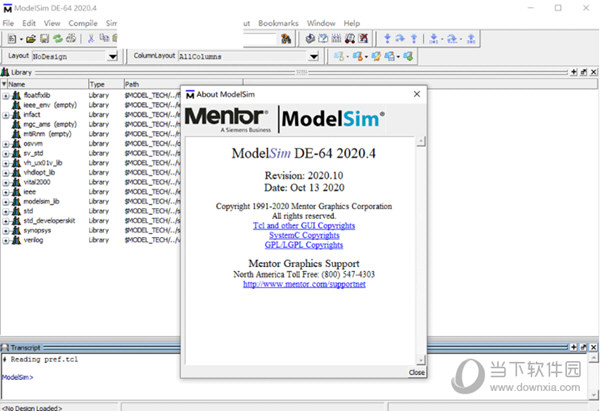
Task: Open the Bookmarks menu
Action: [x=278, y=23]
